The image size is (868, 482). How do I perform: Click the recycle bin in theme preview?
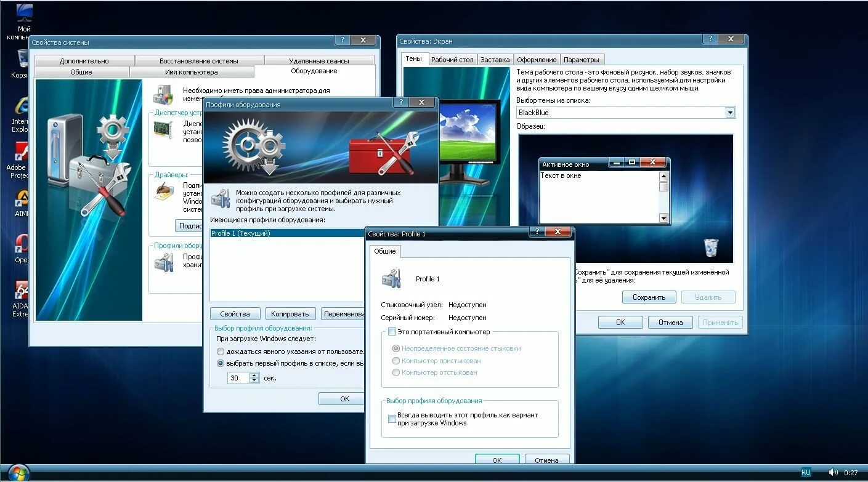tap(711, 247)
